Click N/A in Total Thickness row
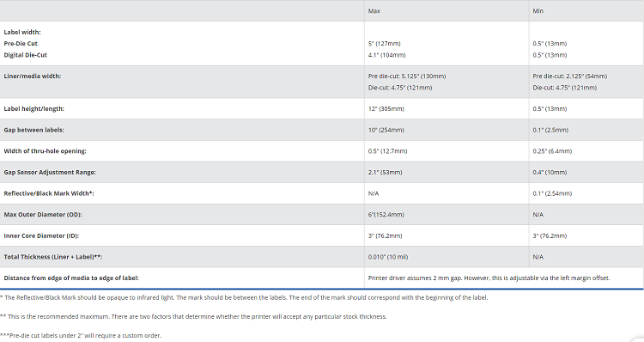644x342 pixels. tap(538, 257)
